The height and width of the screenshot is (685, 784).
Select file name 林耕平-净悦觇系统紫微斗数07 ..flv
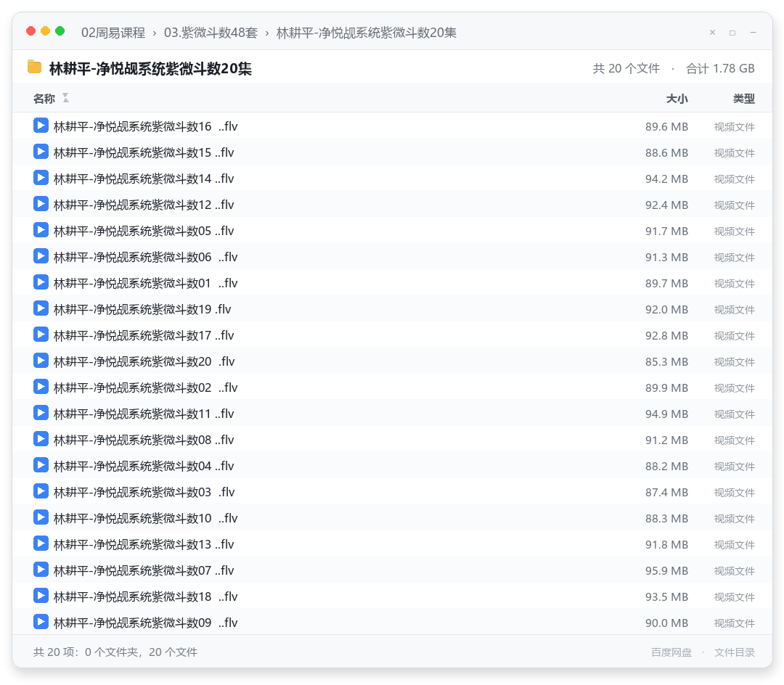tap(144, 571)
